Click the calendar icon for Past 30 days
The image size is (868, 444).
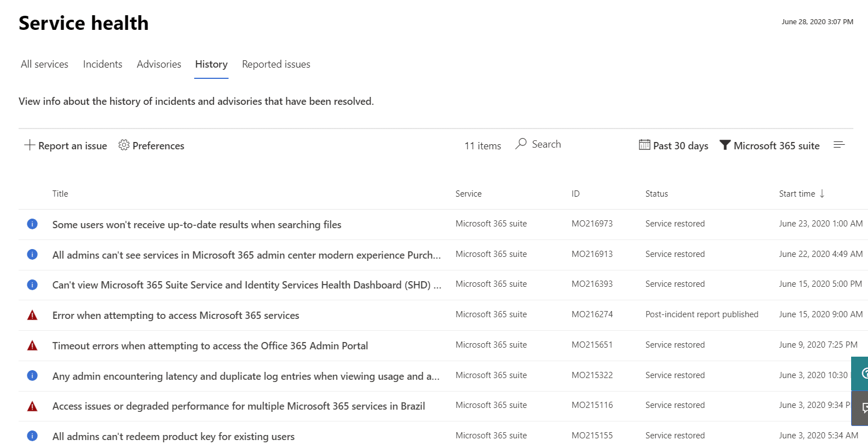coord(645,145)
